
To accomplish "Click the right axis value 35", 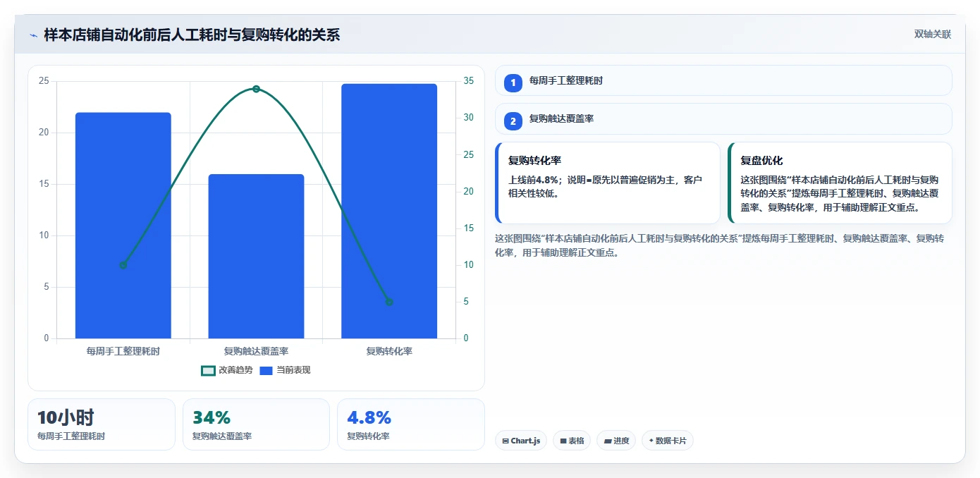I will (470, 81).
